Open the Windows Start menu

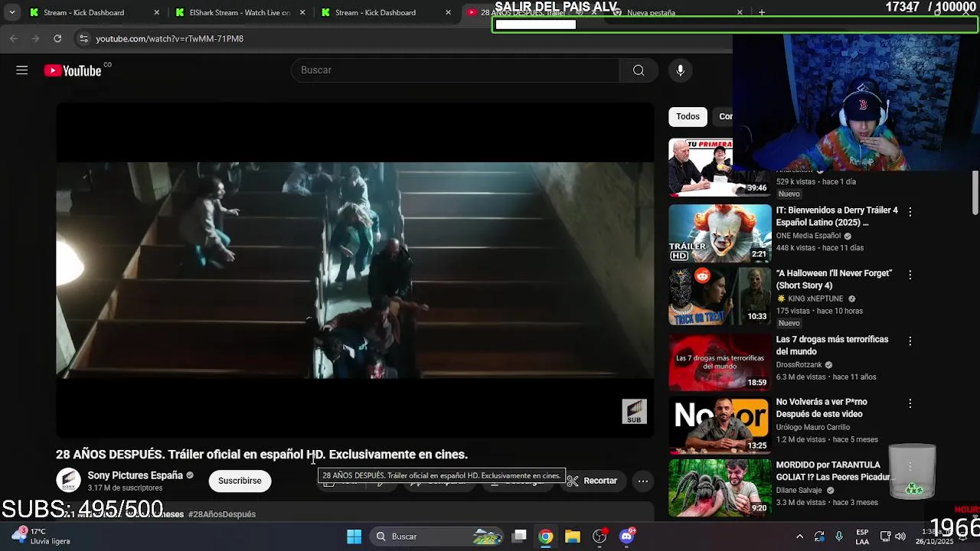(x=354, y=536)
